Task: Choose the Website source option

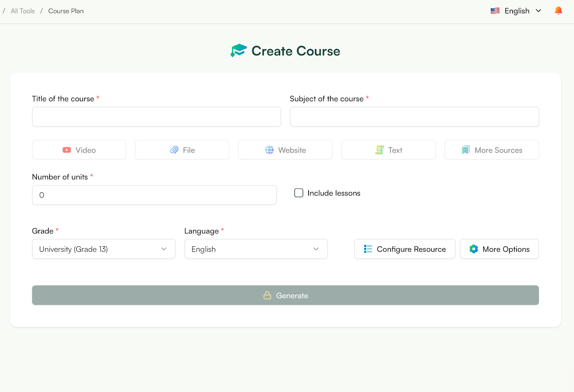Action: (x=285, y=150)
